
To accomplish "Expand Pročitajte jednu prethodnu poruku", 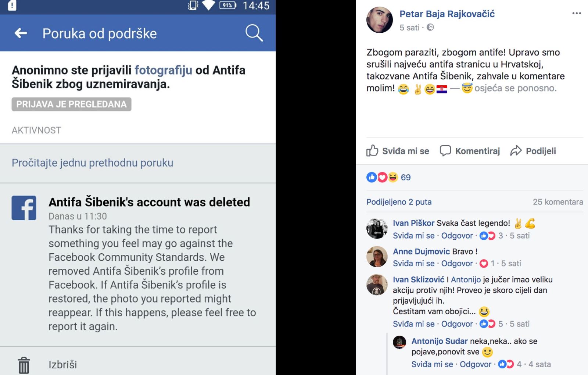I will 92,163.
